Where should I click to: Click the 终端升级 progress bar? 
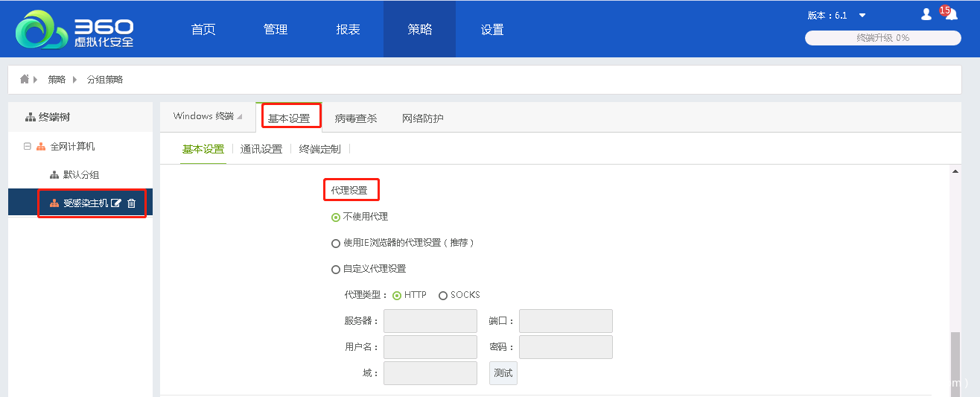click(882, 38)
